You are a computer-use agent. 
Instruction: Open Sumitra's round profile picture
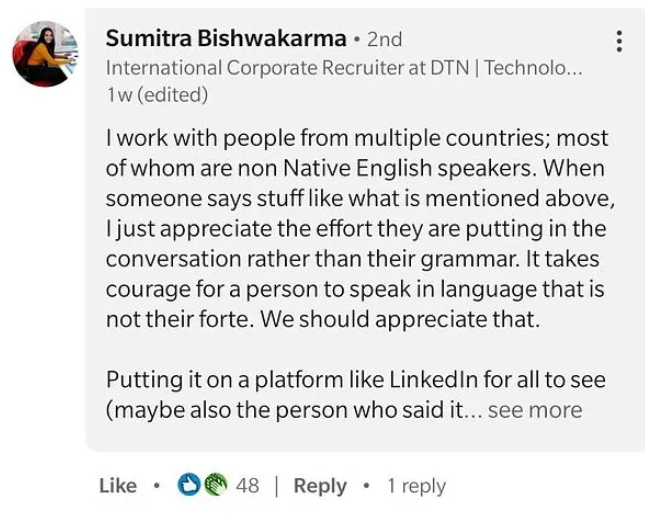(45, 54)
